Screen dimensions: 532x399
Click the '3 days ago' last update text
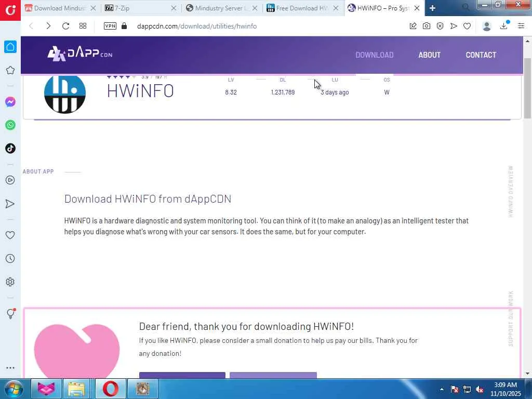pos(335,92)
